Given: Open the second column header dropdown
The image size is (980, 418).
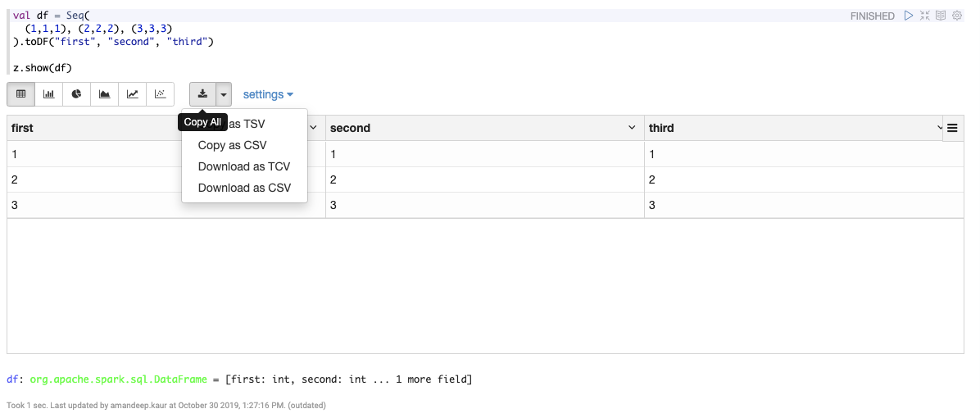Looking at the screenshot, I should (632, 128).
